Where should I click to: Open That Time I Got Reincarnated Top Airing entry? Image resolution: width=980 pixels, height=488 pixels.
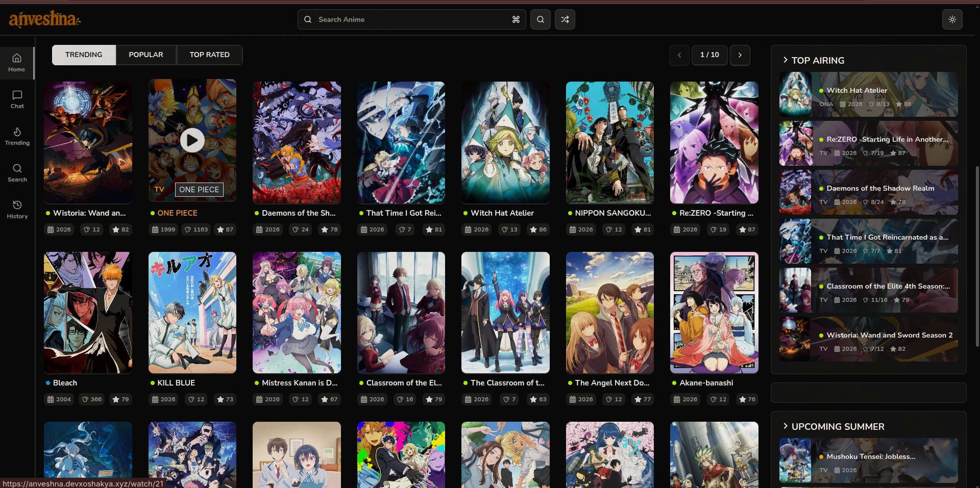pyautogui.click(x=868, y=241)
